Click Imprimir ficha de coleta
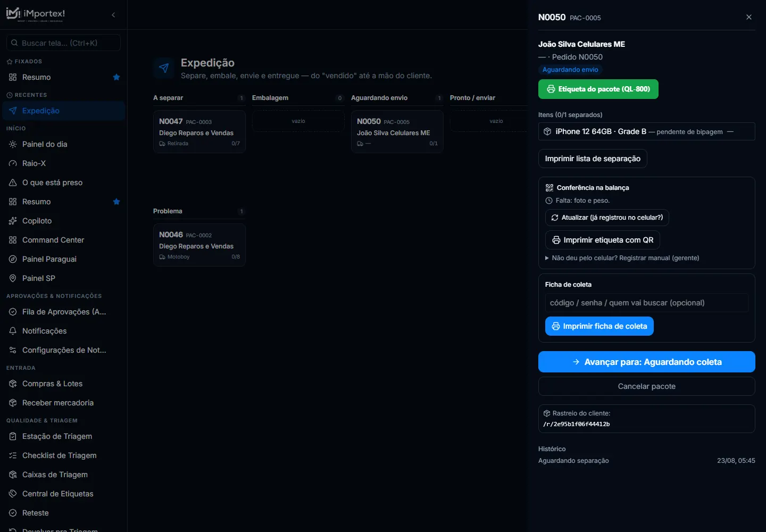The width and height of the screenshot is (766, 532). click(x=600, y=326)
